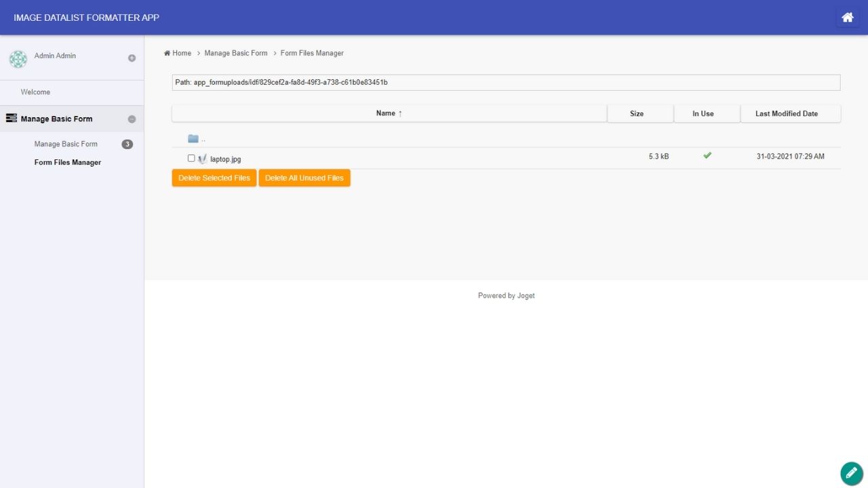Click the 5.3 kB size value

pos(658,157)
